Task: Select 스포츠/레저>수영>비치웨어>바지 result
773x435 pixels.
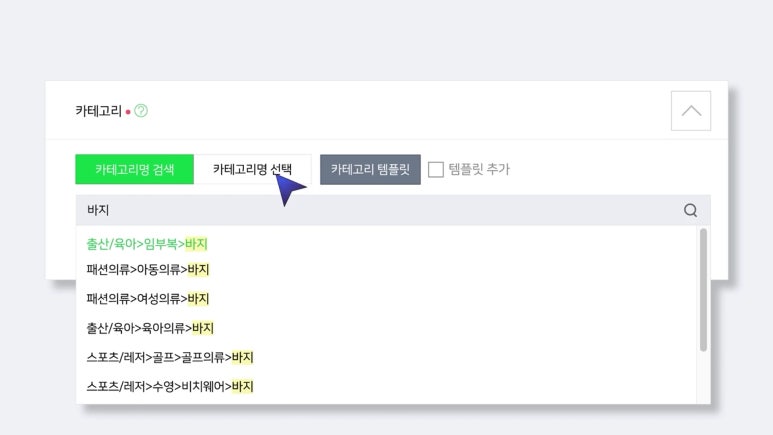Action: point(170,386)
